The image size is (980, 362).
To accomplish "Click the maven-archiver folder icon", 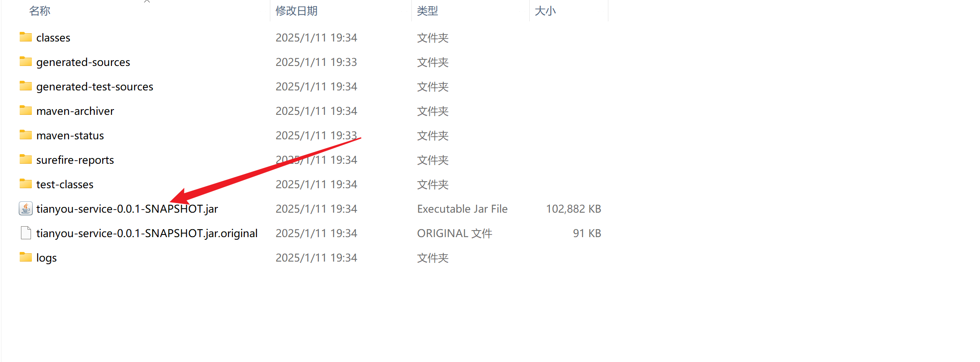I will tap(26, 110).
